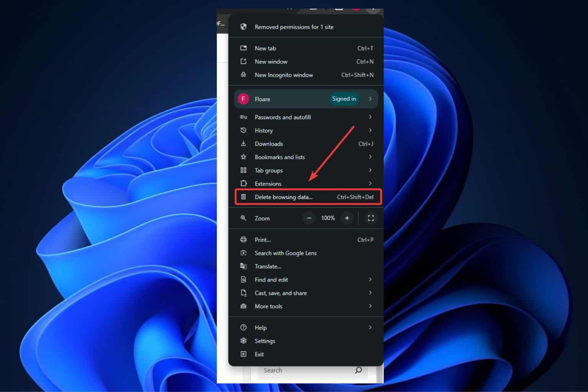Click the Incognito icon next to New Incognito window
Viewport: 588px width, 392px height.
click(x=243, y=75)
